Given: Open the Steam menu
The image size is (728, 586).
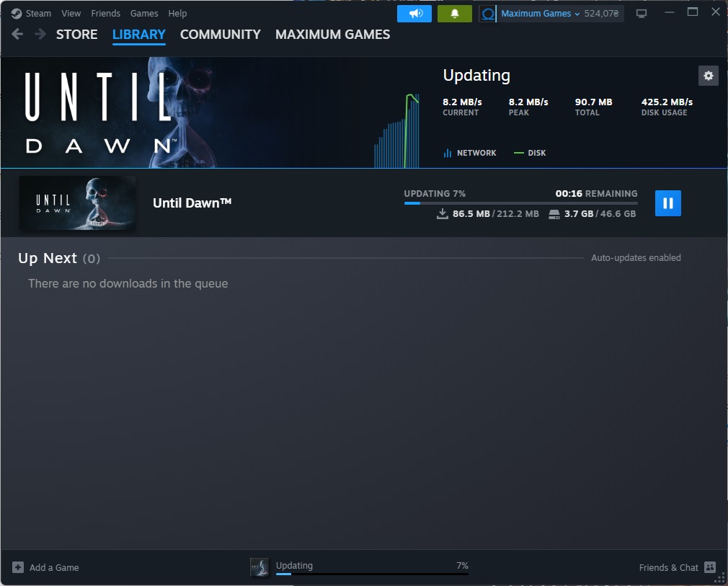Looking at the screenshot, I should [38, 14].
